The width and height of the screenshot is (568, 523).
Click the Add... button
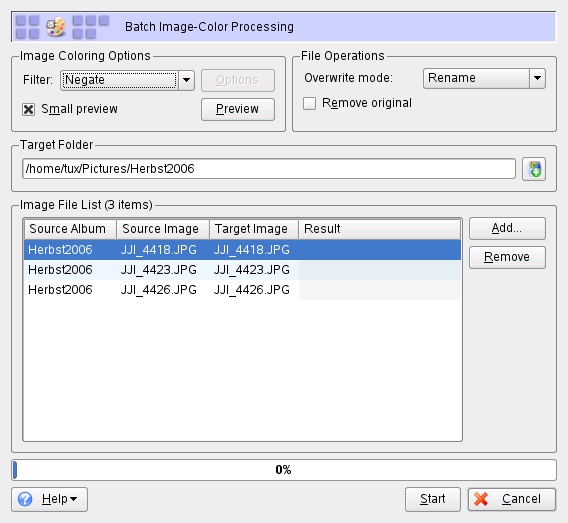pyautogui.click(x=507, y=228)
